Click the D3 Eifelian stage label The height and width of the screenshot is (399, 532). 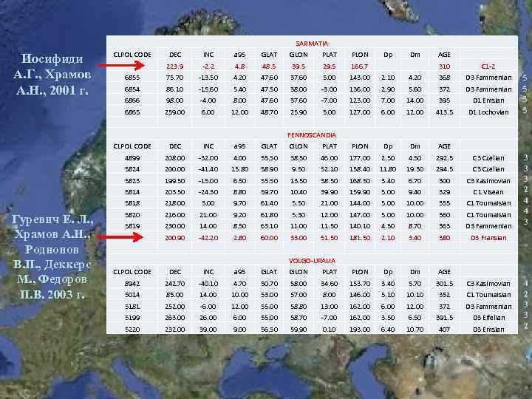[488, 318]
